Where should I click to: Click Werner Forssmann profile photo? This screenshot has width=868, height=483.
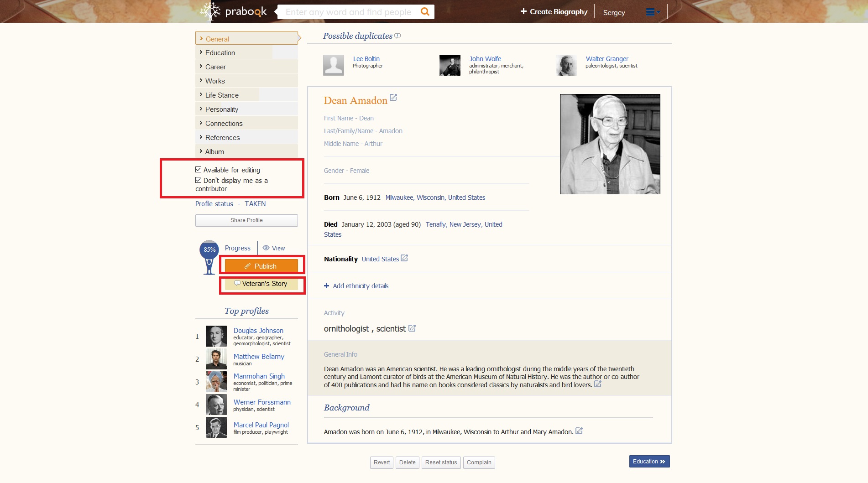click(x=216, y=405)
